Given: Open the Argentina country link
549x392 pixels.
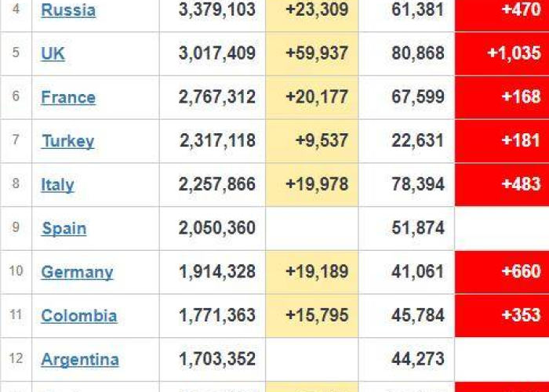Looking at the screenshot, I should (80, 360).
